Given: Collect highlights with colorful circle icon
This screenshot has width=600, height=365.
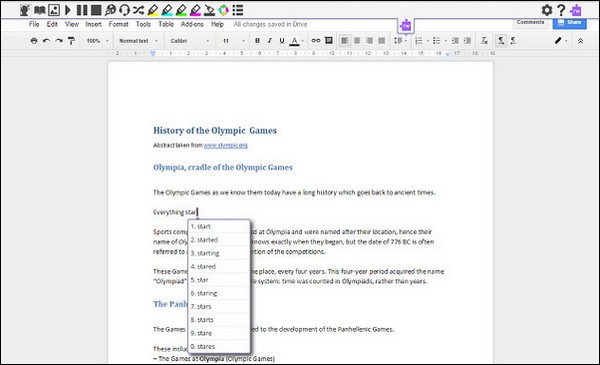Looking at the screenshot, I should pos(223,10).
